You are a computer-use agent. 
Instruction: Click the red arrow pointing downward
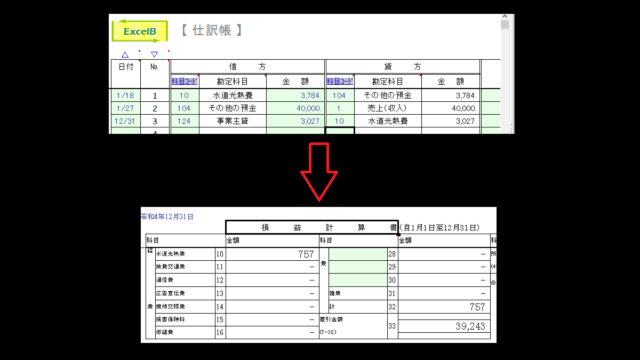(x=319, y=171)
